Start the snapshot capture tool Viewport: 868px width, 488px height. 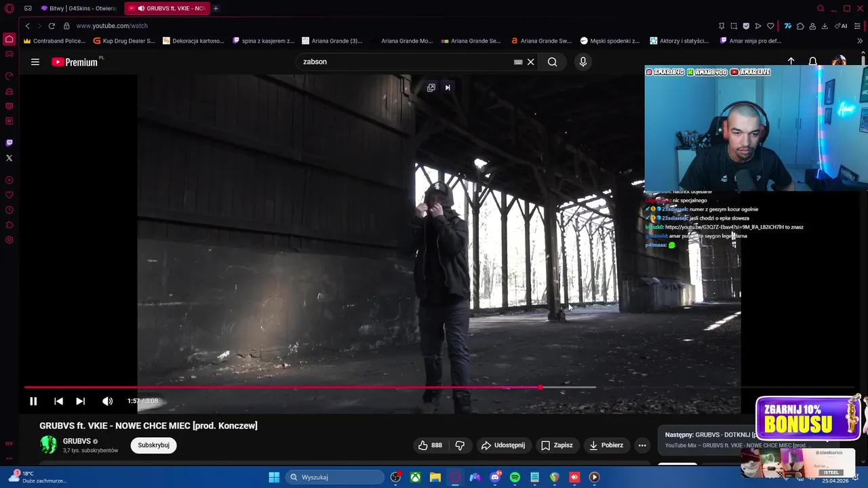point(734,26)
